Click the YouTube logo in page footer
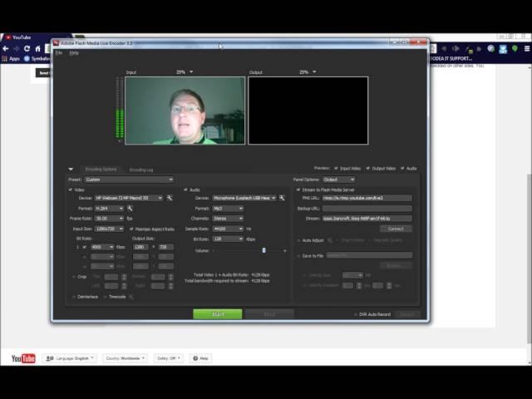532x399 pixels. pyautogui.click(x=23, y=358)
